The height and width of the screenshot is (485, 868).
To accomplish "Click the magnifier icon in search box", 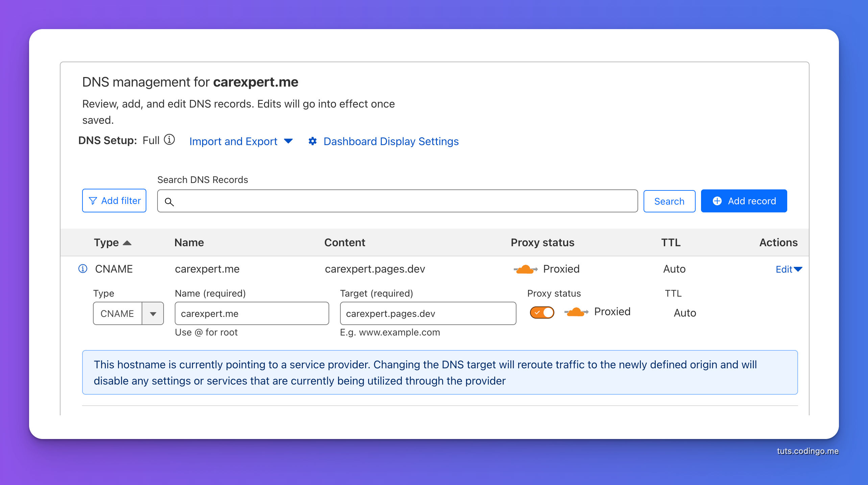I will (x=169, y=202).
